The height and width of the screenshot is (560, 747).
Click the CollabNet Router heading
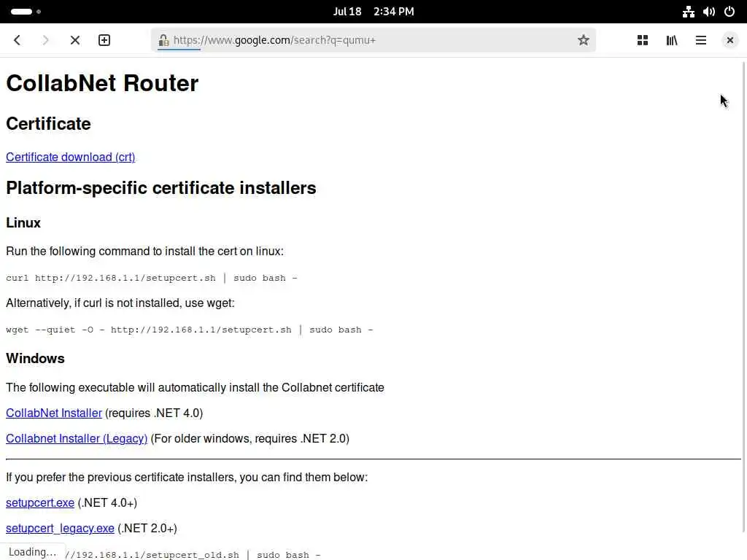tap(102, 83)
